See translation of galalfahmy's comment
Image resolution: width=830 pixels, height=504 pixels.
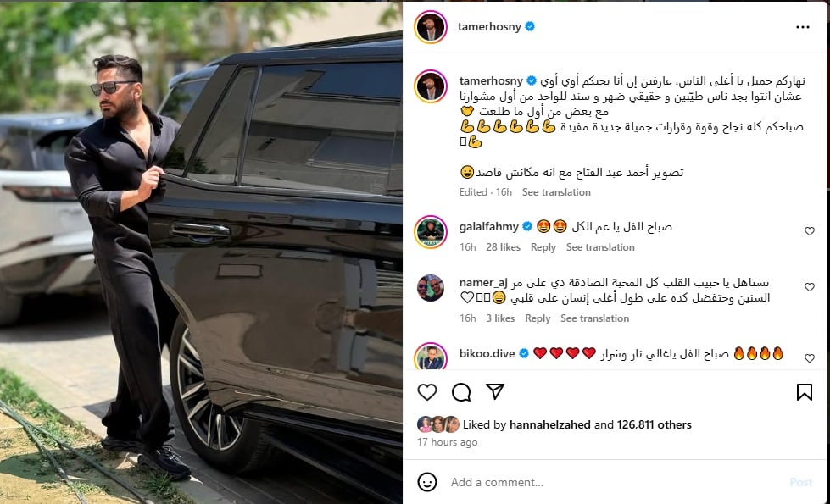[x=600, y=247]
